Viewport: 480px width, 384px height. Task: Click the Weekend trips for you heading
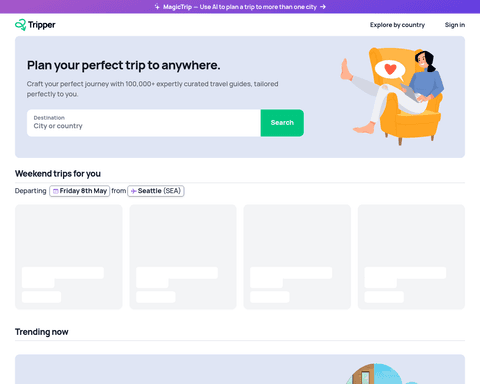[x=58, y=174]
